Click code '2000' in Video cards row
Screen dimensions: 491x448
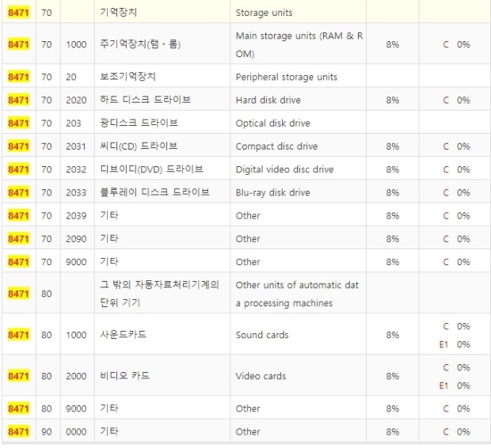[x=76, y=376]
